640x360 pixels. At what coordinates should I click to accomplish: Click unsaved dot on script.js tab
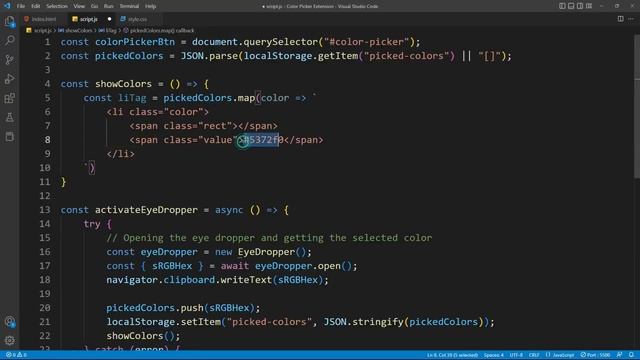click(109, 19)
